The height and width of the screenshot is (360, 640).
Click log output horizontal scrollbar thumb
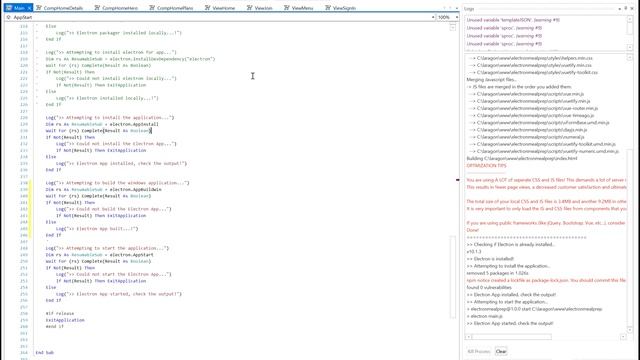click(x=511, y=337)
